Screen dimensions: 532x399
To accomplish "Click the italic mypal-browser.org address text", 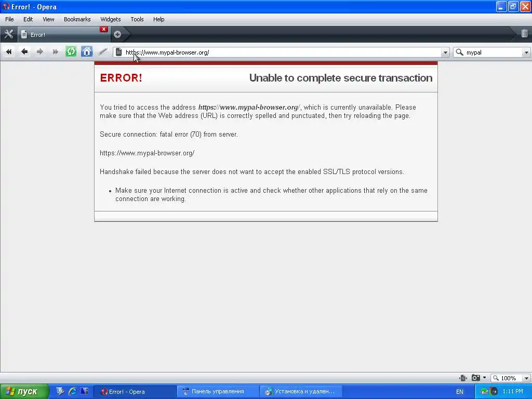I will coord(249,107).
